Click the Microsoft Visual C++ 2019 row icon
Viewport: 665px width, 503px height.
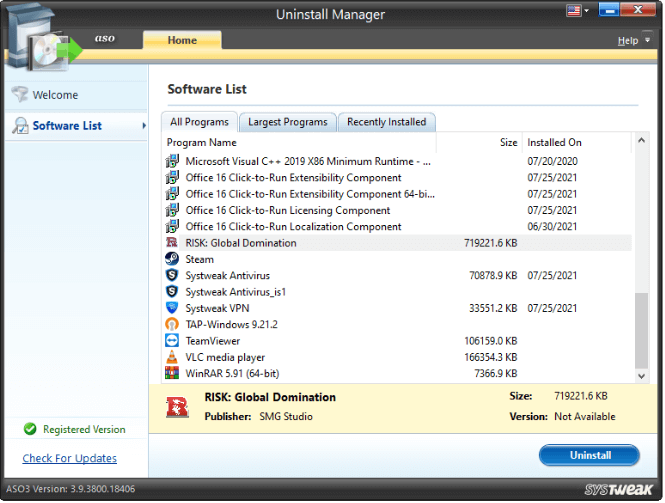click(x=172, y=161)
